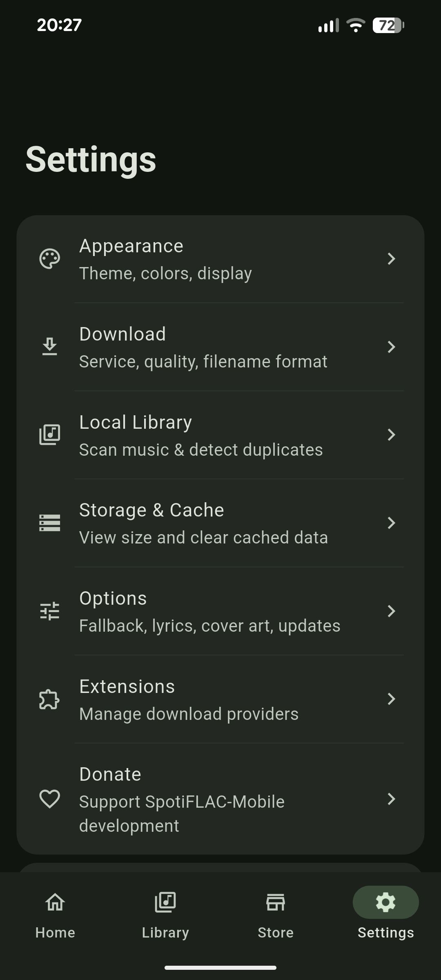Open the Donate support page
The width and height of the screenshot is (441, 980).
point(220,800)
